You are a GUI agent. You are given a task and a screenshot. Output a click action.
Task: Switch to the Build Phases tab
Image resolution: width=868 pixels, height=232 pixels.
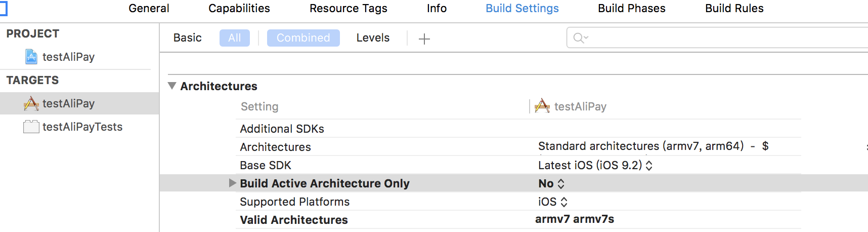tap(631, 9)
